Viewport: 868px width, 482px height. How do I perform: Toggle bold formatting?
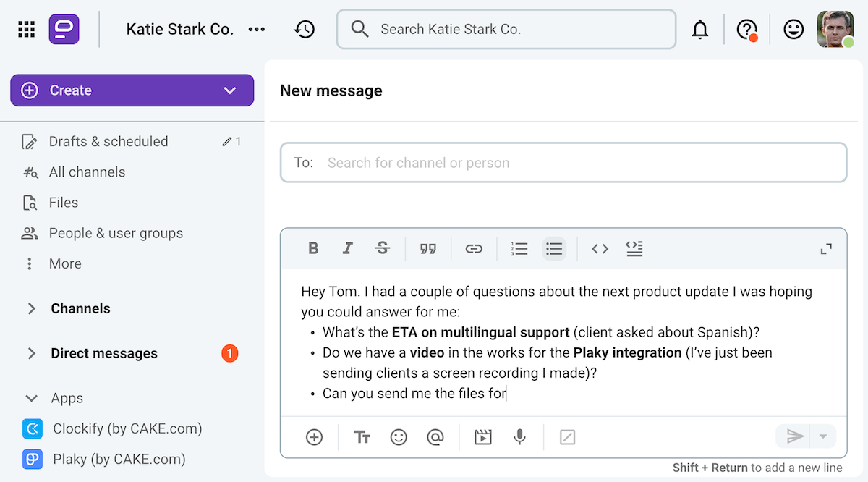point(313,248)
